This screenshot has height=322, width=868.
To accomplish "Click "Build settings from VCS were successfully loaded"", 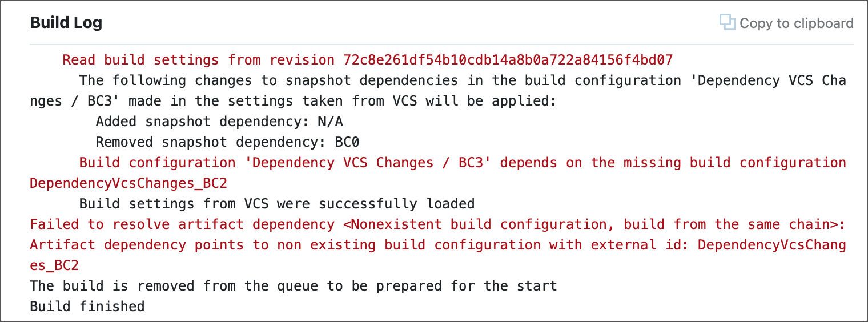I will pyautogui.click(x=277, y=204).
